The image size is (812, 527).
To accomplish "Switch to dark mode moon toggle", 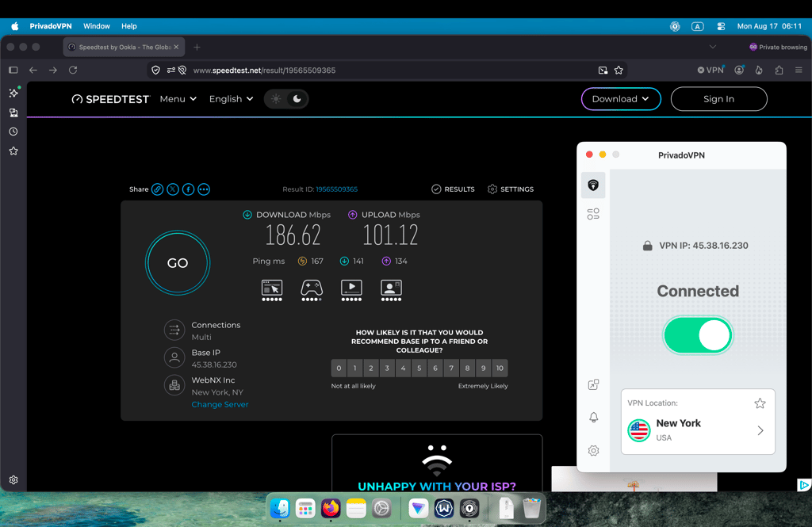I will [x=297, y=99].
